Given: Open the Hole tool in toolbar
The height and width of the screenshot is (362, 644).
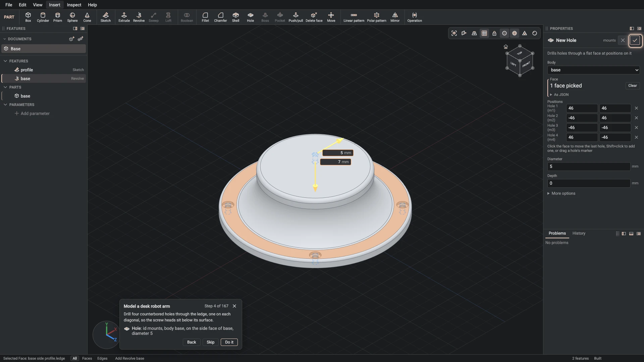Looking at the screenshot, I should (x=251, y=17).
